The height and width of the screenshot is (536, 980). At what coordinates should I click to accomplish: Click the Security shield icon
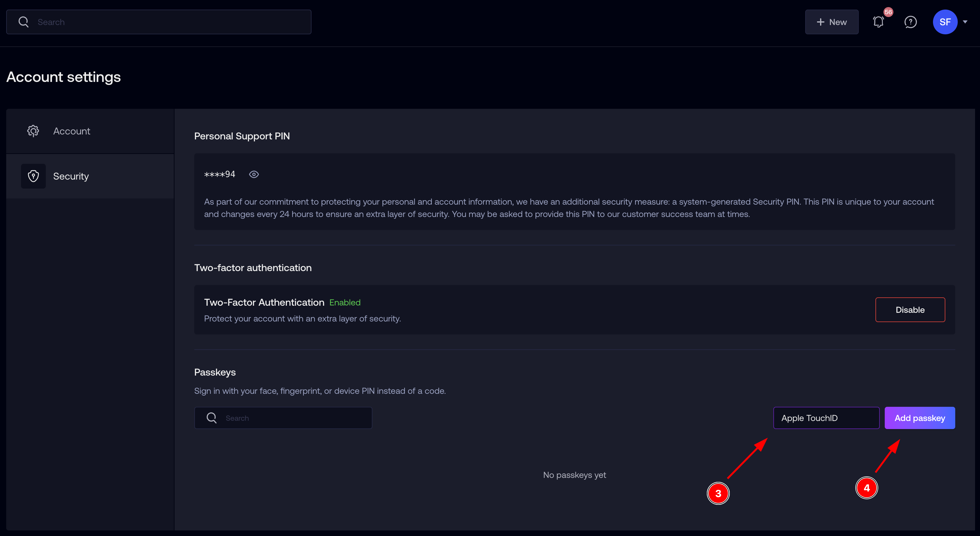coord(33,176)
